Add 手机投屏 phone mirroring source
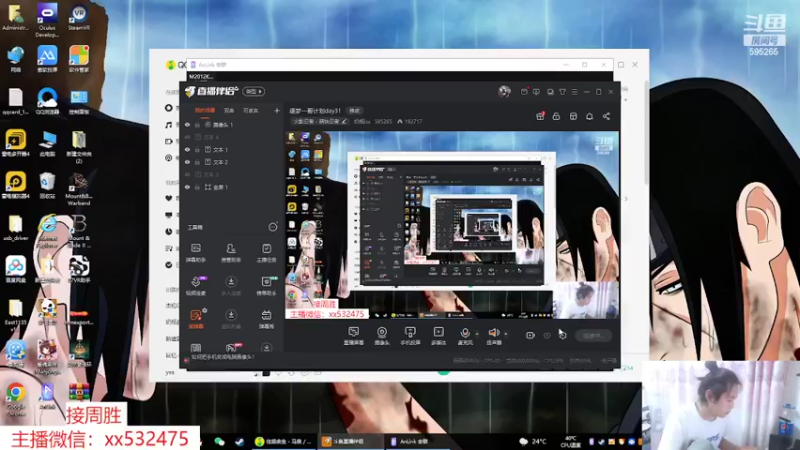The width and height of the screenshot is (800, 450). click(410, 336)
